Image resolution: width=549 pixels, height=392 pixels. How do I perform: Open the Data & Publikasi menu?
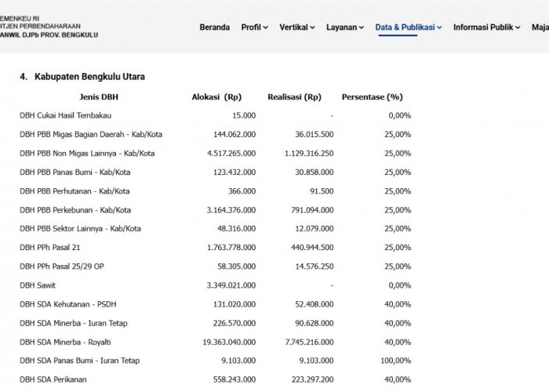pos(409,27)
